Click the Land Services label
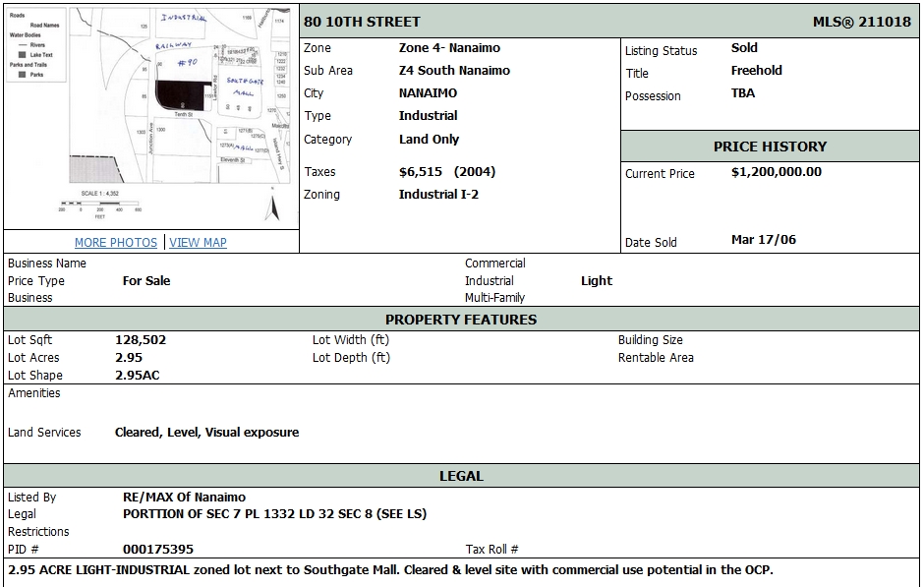 point(44,432)
